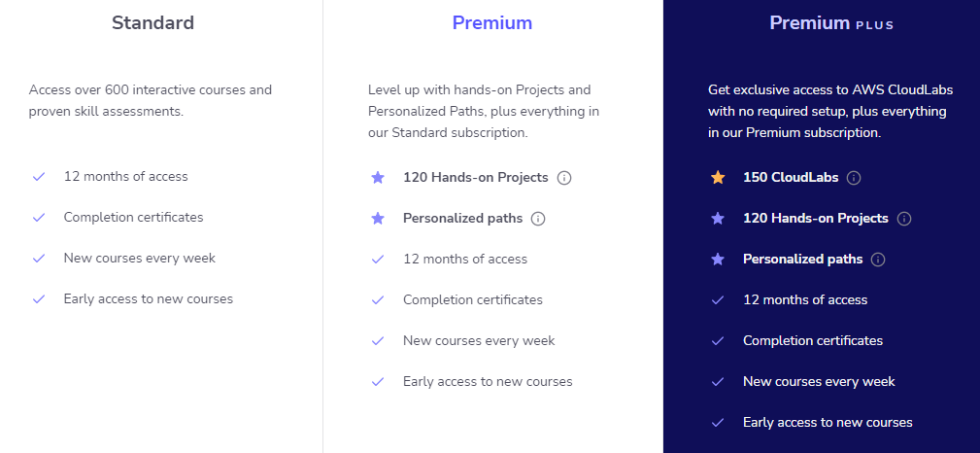
Task: Click info icon next to Premium Personalized paths
Action: 538,219
